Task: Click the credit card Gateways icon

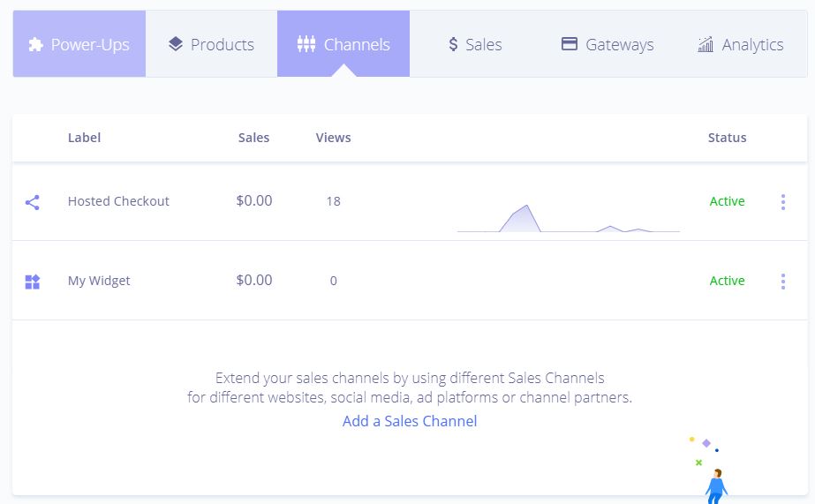Action: [570, 43]
